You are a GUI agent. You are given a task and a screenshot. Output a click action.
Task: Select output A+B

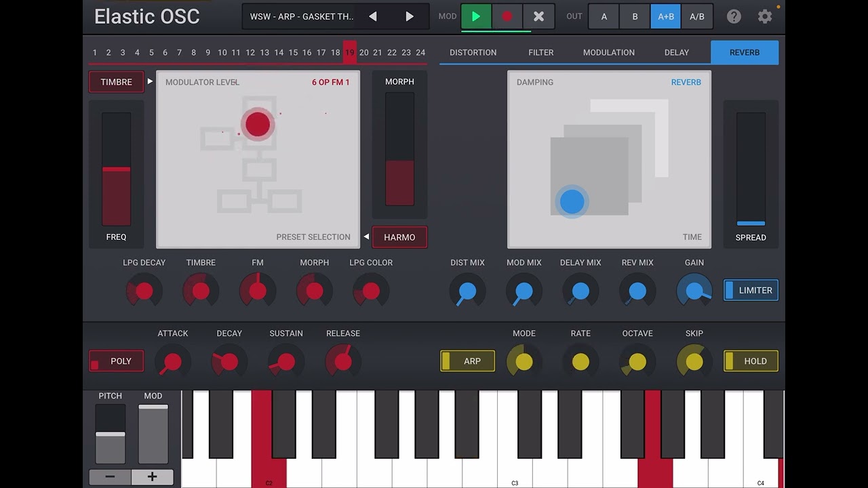[666, 16]
